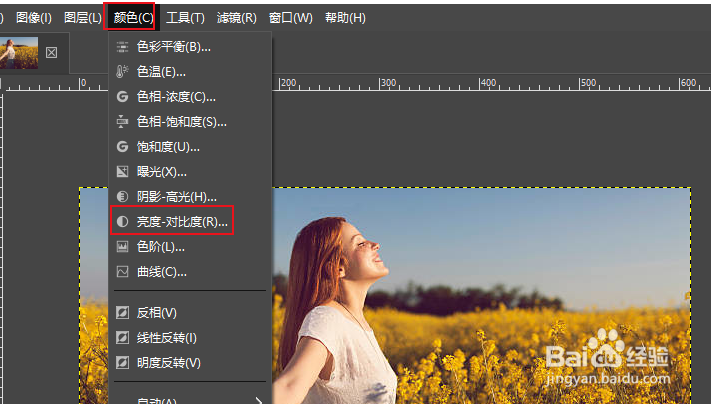Click the 明度反转 icon
Image resolution: width=711 pixels, height=404 pixels.
[x=122, y=362]
